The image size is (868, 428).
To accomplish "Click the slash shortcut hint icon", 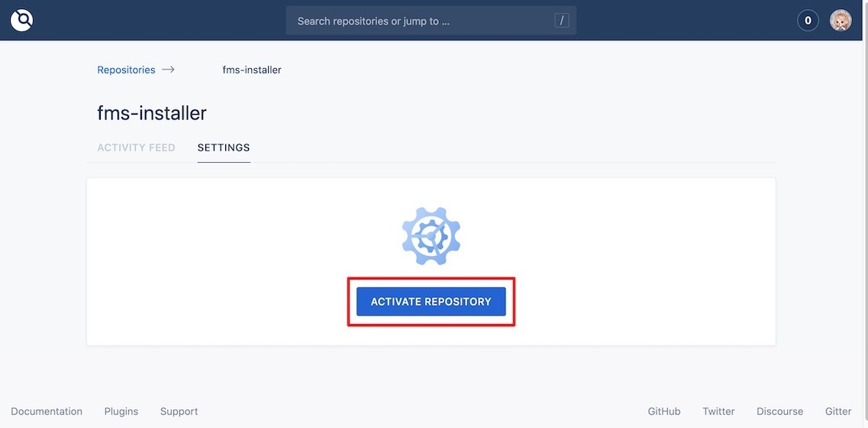I will pos(562,21).
